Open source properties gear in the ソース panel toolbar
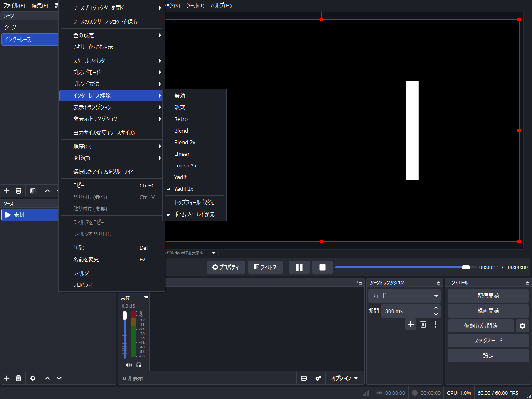This screenshot has height=399, width=532. tap(33, 378)
